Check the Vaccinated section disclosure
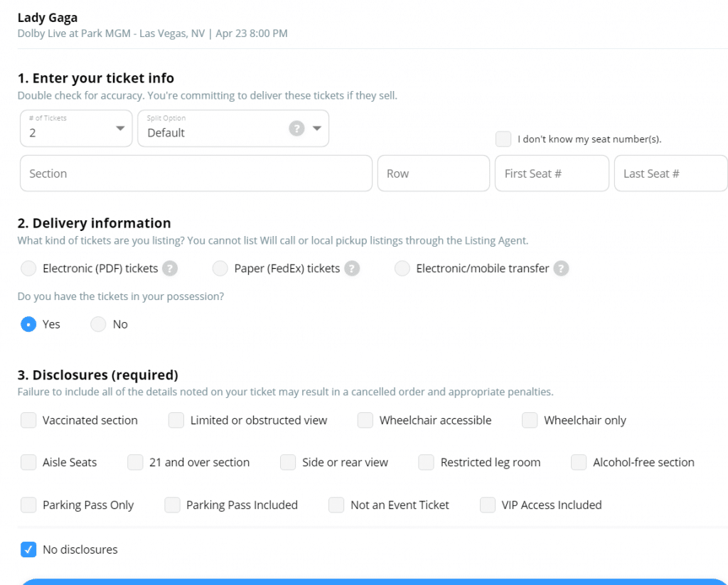This screenshot has height=585, width=728. click(x=28, y=420)
